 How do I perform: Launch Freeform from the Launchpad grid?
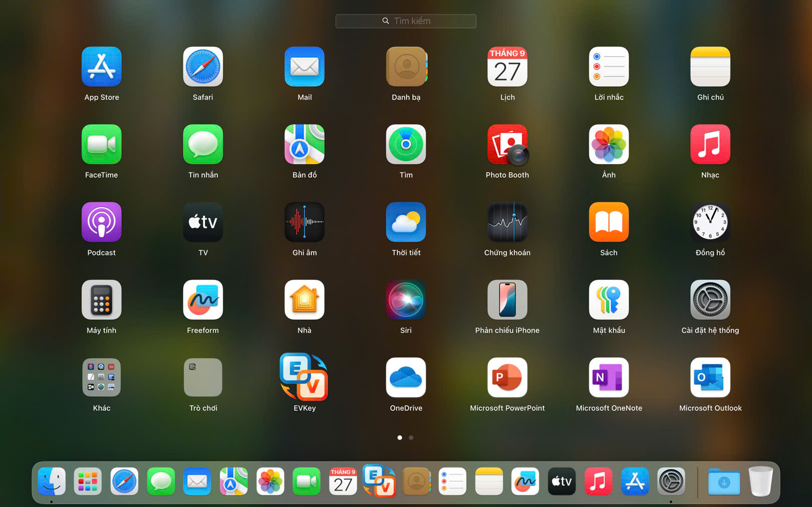(x=203, y=300)
